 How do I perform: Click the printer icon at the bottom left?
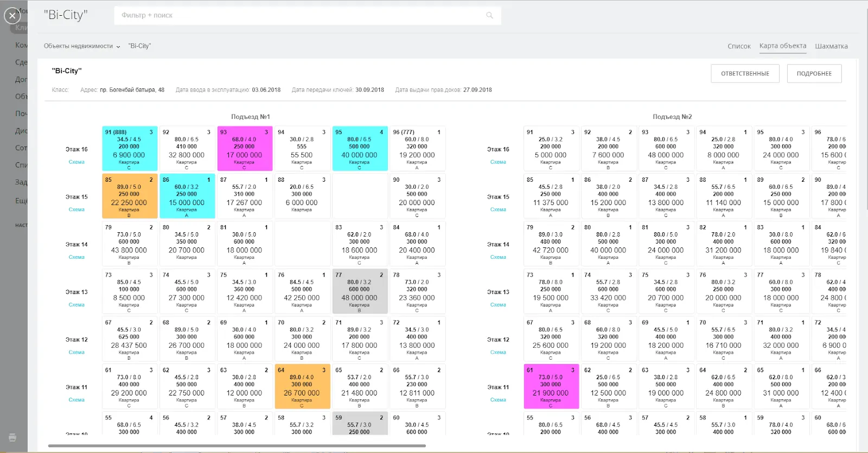click(12, 437)
